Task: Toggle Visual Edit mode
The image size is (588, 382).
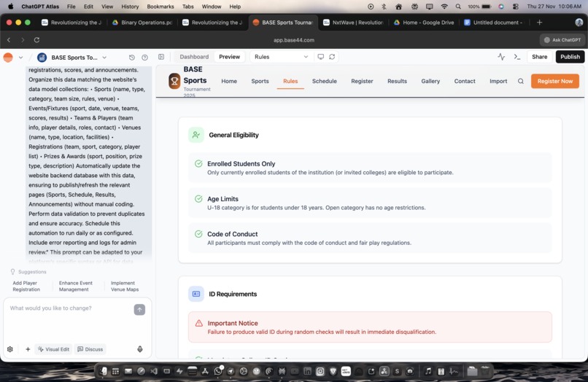Action: (54, 349)
